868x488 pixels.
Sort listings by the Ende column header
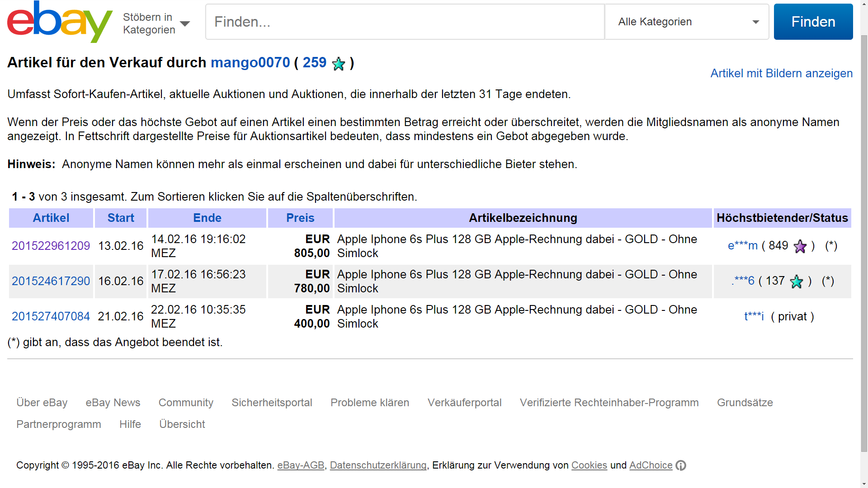pos(207,218)
